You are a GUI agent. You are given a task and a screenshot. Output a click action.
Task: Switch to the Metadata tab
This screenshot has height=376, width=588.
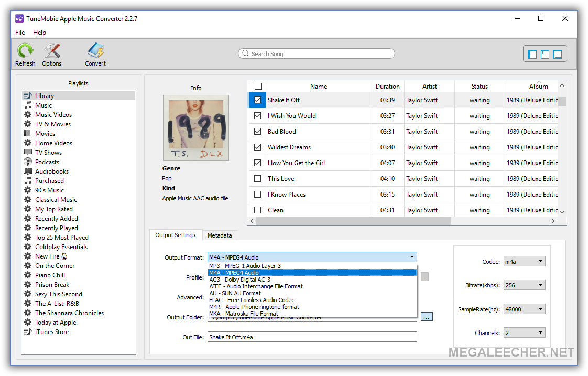(220, 235)
